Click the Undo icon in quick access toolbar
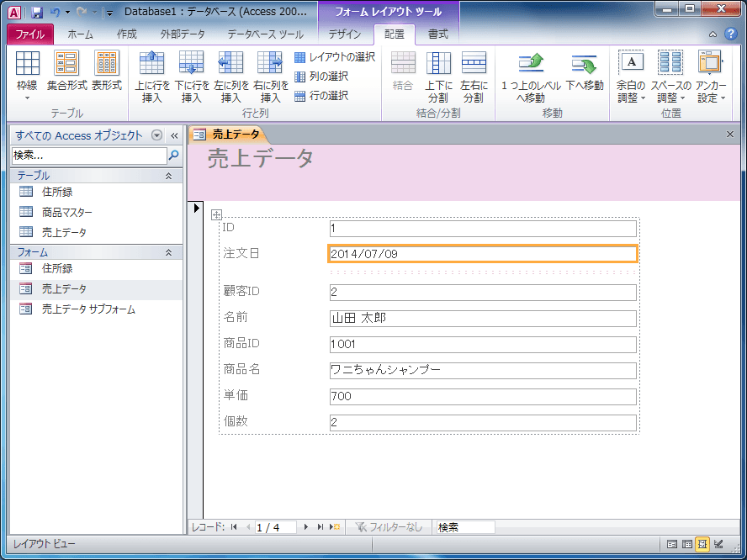 coord(55,13)
